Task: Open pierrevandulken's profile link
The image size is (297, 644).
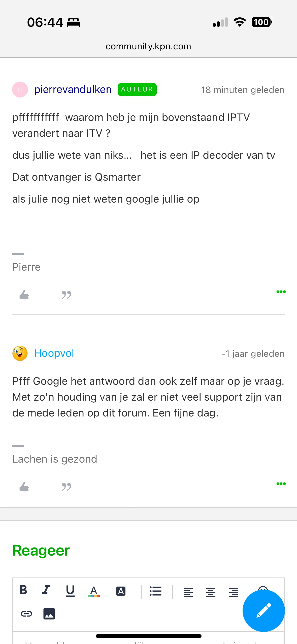Action: [73, 90]
